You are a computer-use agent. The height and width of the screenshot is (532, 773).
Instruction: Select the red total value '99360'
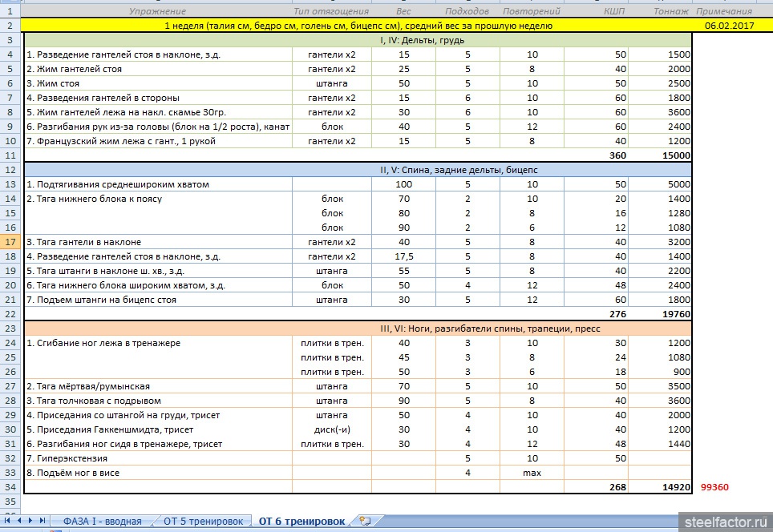tap(714, 487)
